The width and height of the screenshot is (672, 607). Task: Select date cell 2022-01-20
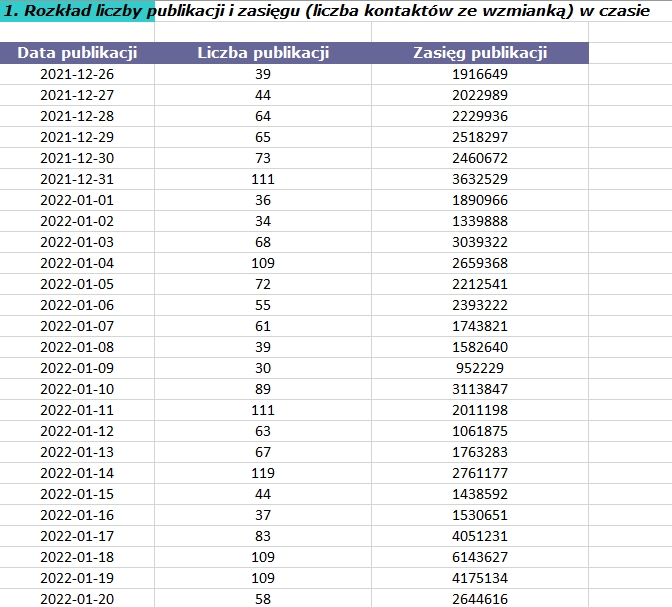[77, 598]
